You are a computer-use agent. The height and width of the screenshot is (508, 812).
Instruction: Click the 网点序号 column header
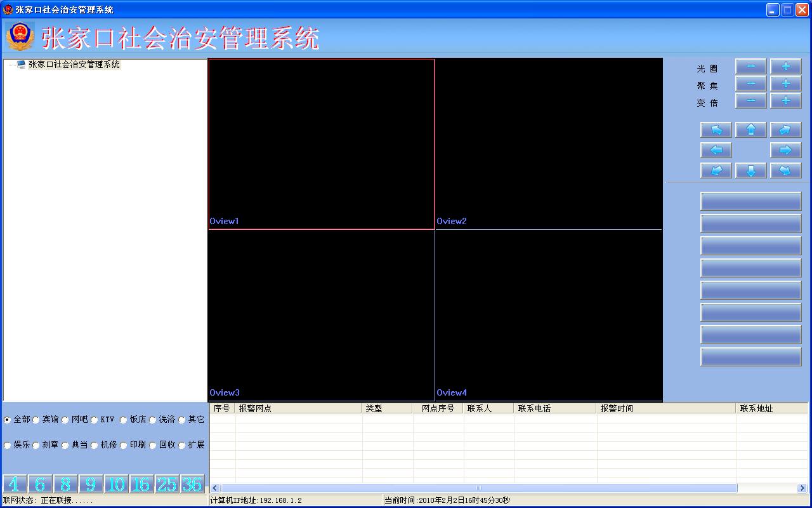pyautogui.click(x=438, y=408)
